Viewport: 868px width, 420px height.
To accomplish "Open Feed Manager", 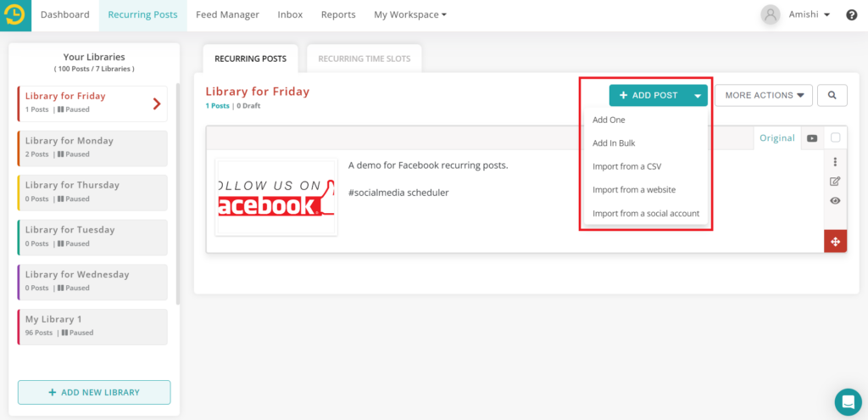I will click(227, 15).
